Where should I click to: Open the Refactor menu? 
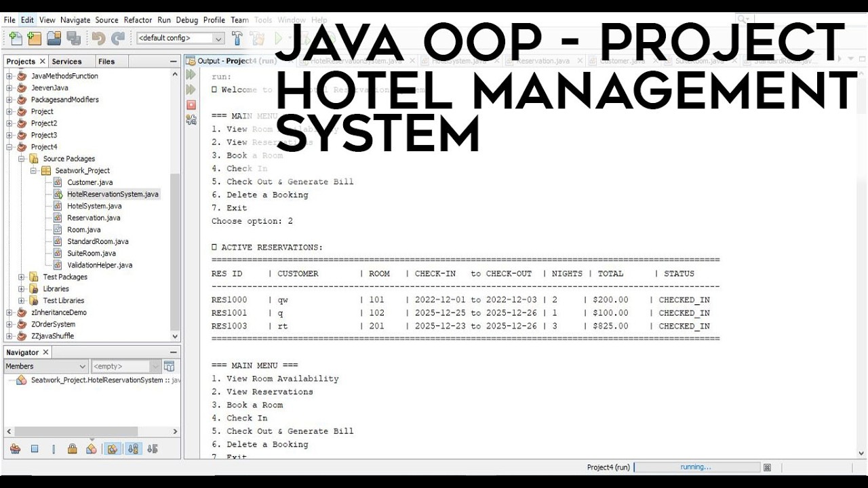(x=138, y=20)
